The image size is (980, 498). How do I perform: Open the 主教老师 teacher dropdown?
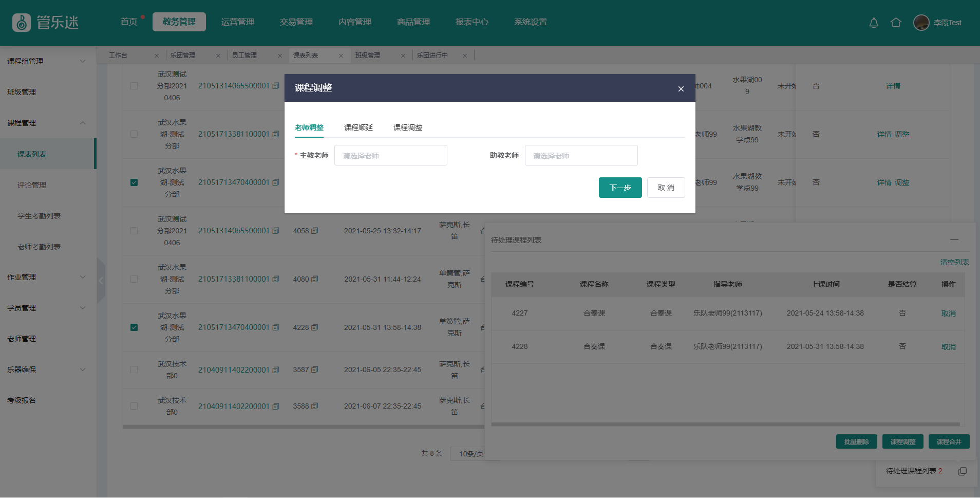(x=390, y=155)
